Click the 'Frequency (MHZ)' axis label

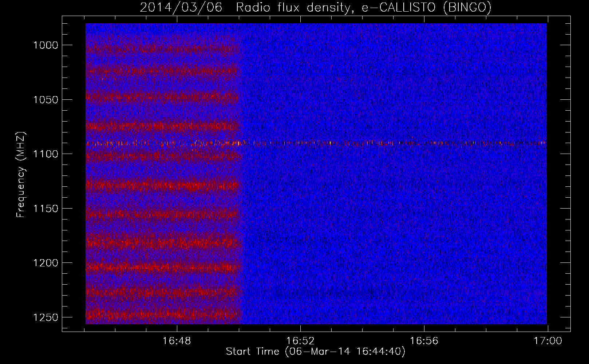click(x=21, y=175)
